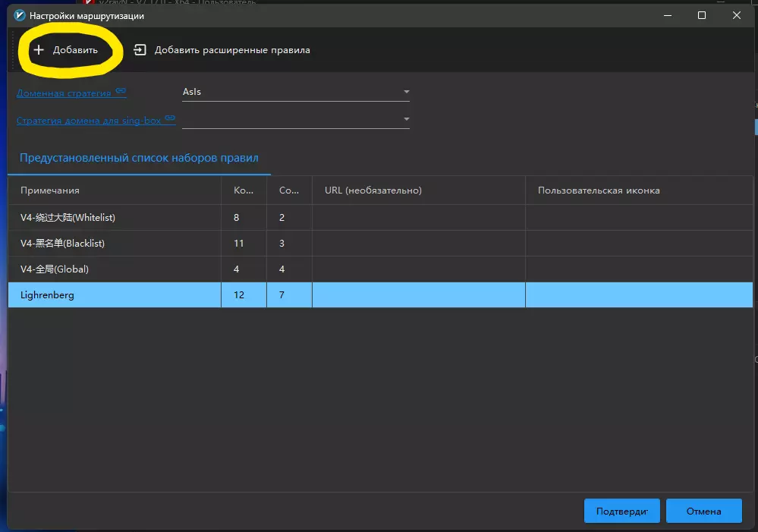
Task: Close the Настройки маршрутизации window
Action: (736, 15)
